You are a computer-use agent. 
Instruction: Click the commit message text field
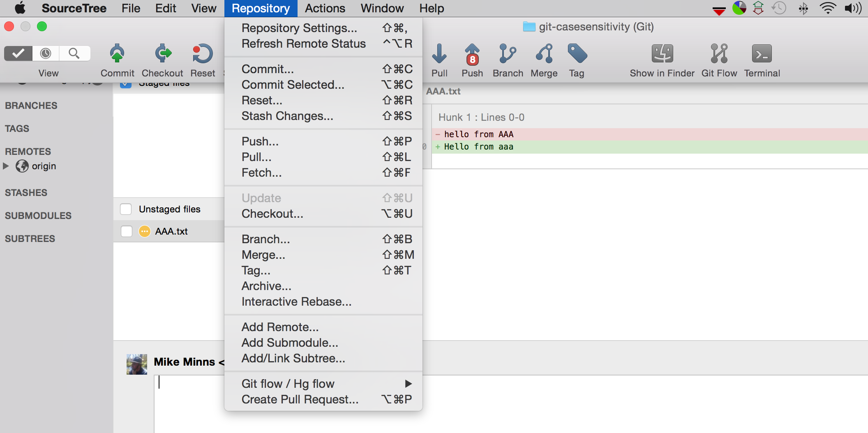[511, 404]
